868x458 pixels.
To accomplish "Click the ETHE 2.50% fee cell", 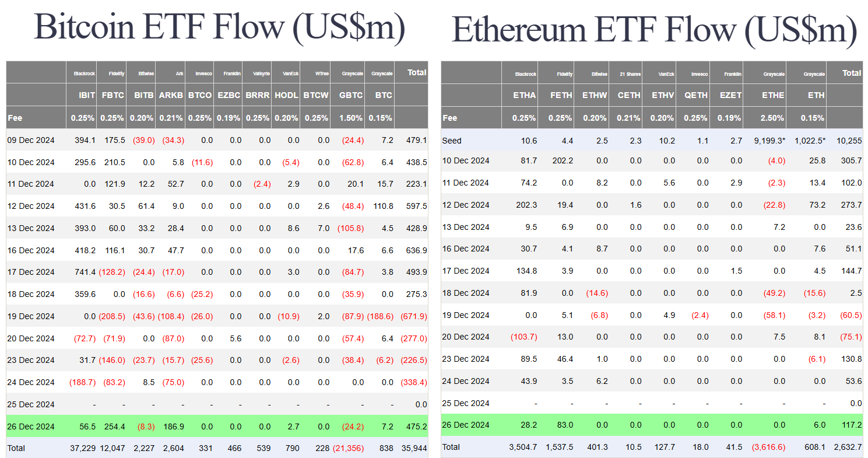I will (772, 118).
